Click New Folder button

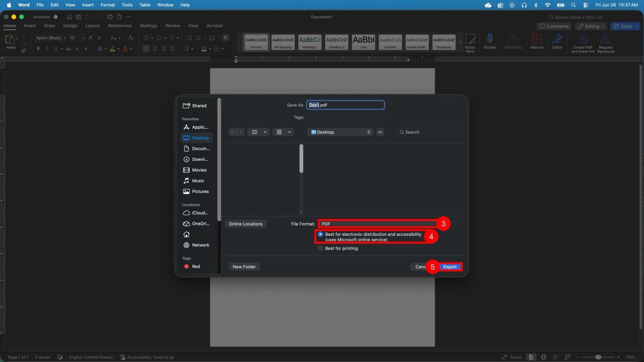pyautogui.click(x=244, y=267)
